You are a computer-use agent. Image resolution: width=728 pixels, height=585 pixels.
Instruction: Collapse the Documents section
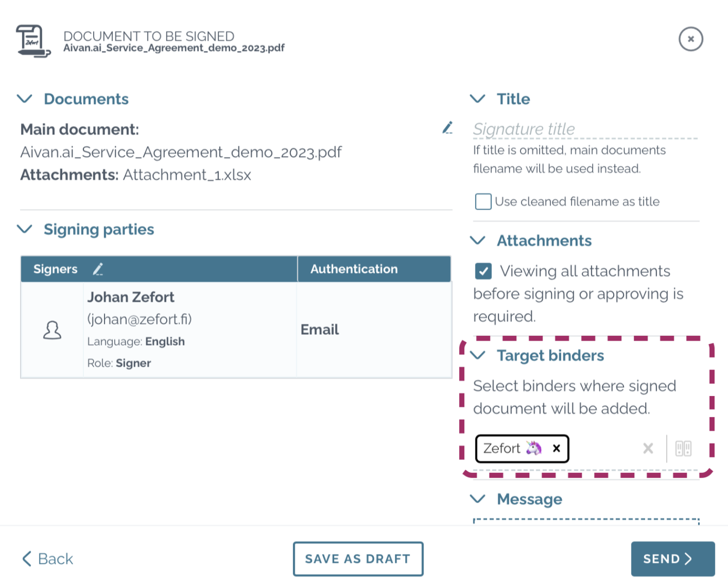[25, 99]
